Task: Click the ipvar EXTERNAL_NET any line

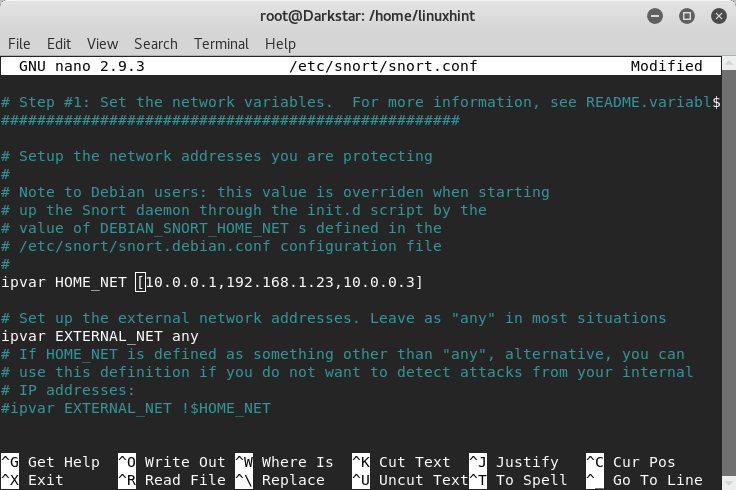Action: click(x=100, y=337)
